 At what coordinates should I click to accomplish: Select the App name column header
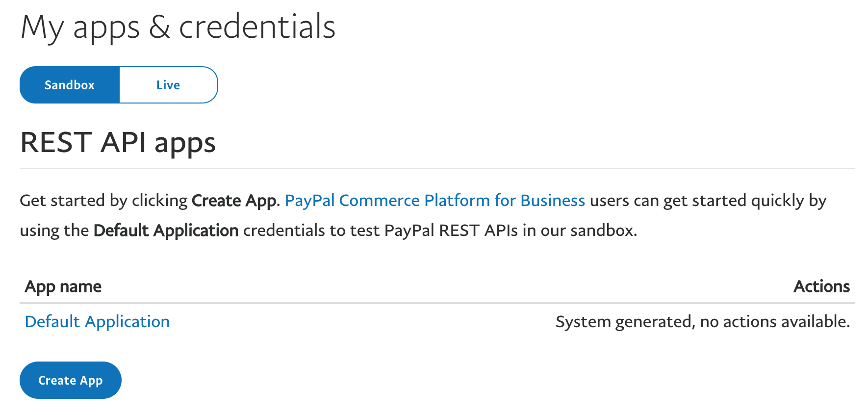[63, 286]
